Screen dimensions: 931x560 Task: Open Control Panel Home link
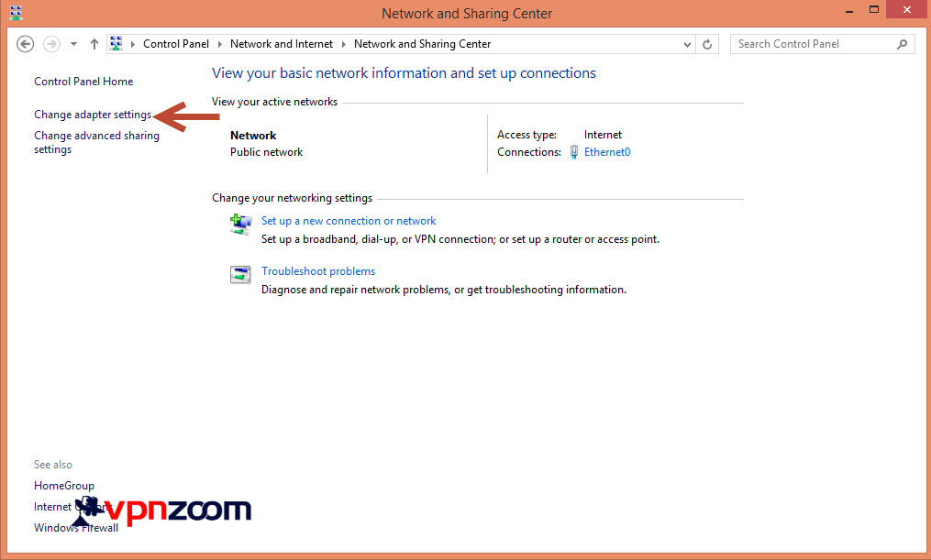[x=83, y=82]
